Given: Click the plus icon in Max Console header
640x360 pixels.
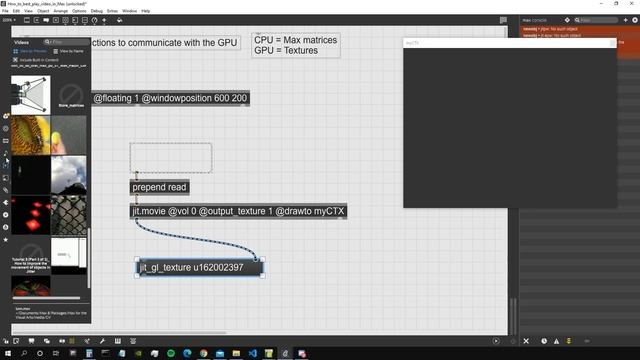Looking at the screenshot, I should 625,20.
